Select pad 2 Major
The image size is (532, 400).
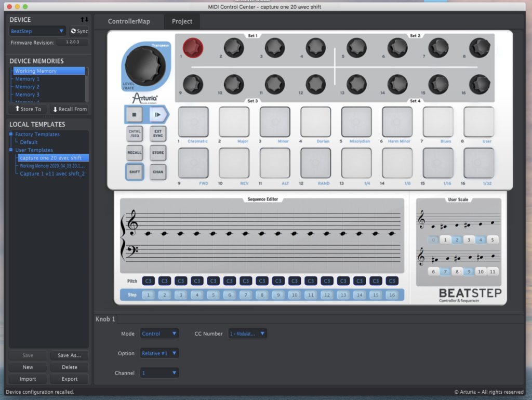coord(234,122)
